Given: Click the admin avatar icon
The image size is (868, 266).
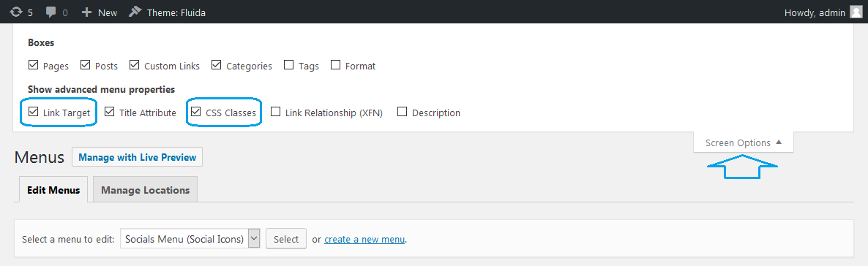Looking at the screenshot, I should pyautogui.click(x=856, y=12).
